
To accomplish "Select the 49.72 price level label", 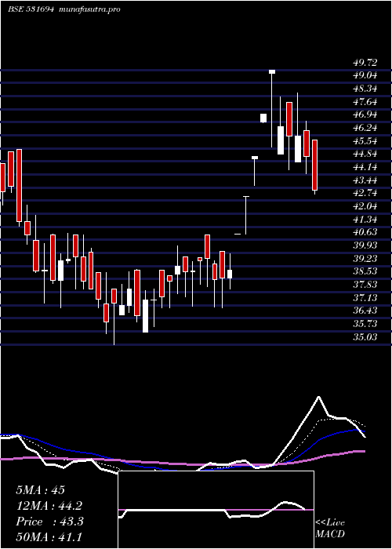I will coord(365,63).
